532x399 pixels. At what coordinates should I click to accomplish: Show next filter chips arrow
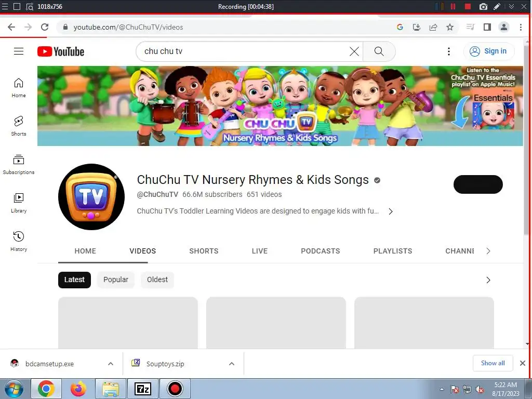point(488,280)
